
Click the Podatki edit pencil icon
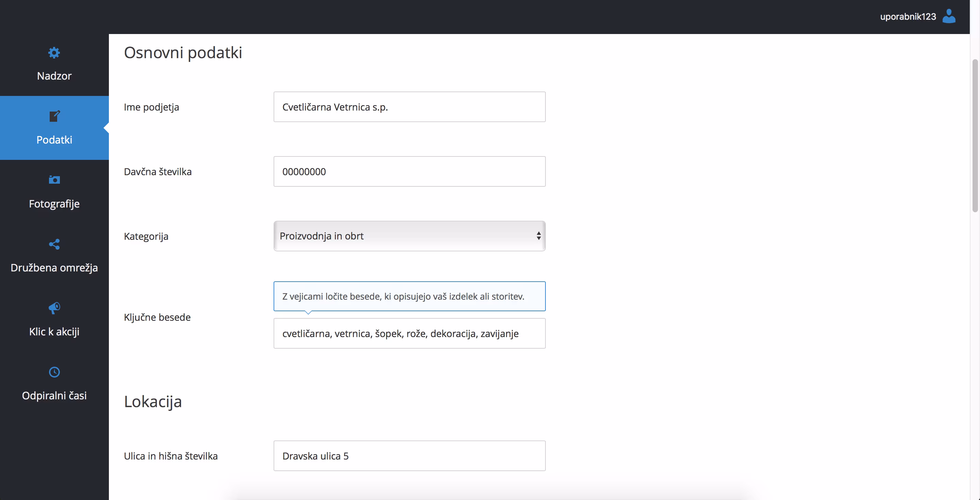click(x=54, y=116)
